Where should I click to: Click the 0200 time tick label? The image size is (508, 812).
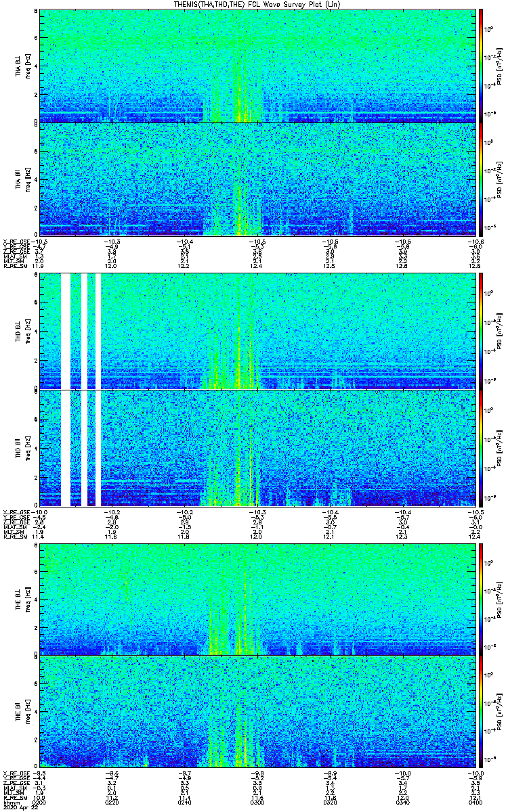coord(39,802)
